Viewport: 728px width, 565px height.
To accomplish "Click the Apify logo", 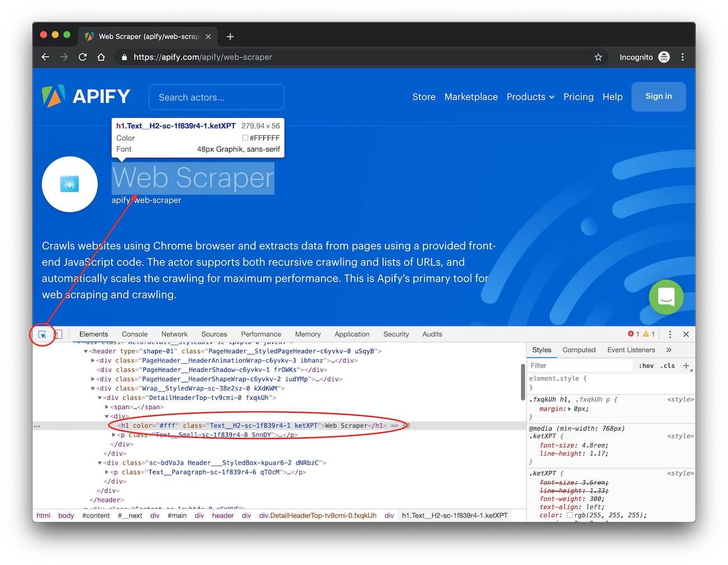I will (x=86, y=96).
